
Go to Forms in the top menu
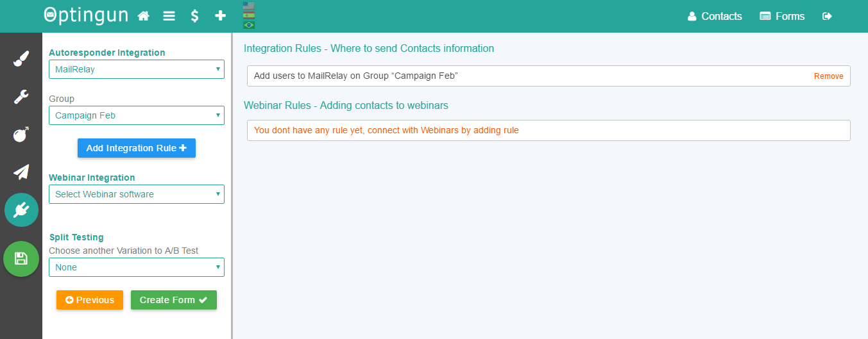(782, 17)
